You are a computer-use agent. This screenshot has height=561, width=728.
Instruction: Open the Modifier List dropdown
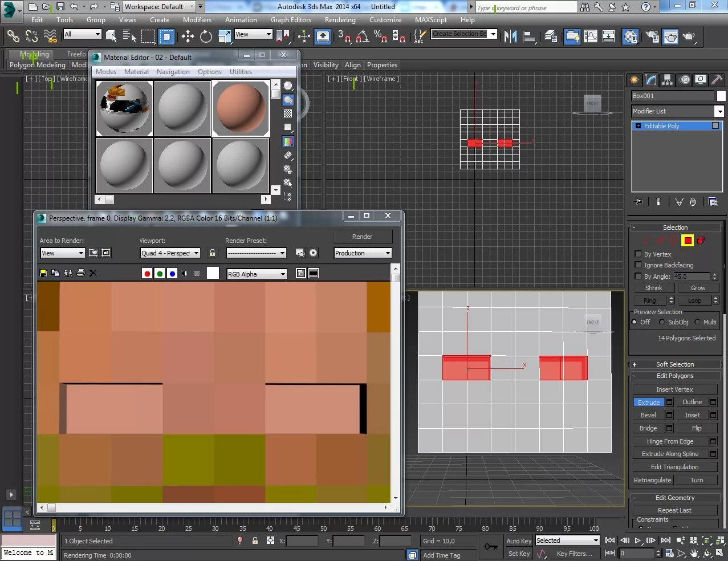pos(677,111)
